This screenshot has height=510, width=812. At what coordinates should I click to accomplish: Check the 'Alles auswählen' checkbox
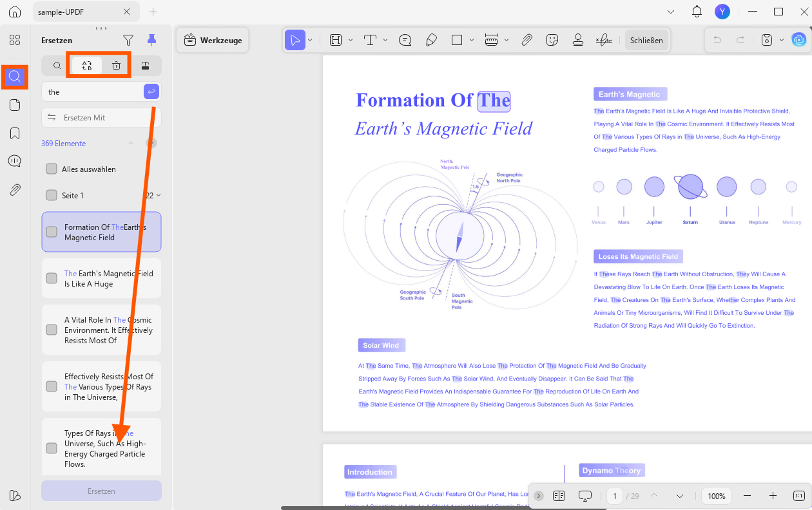pos(52,169)
